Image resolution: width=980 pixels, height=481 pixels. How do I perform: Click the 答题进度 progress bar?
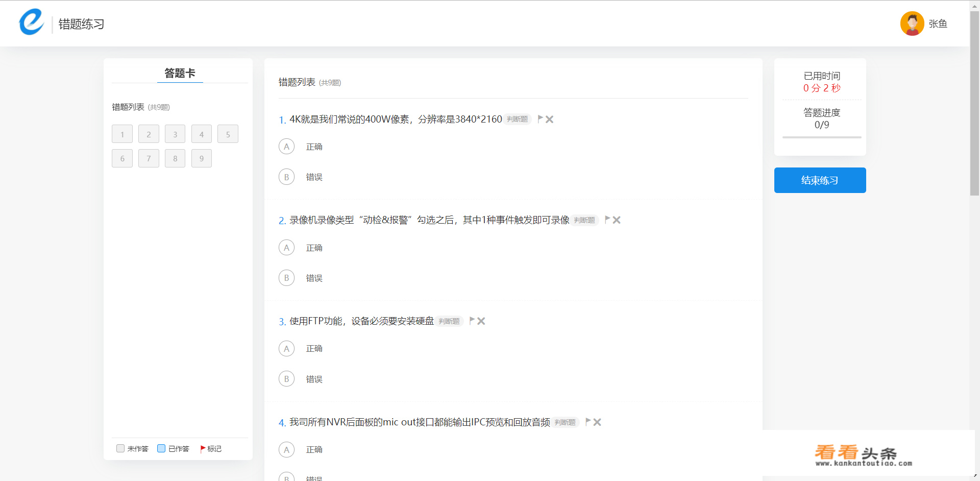point(822,137)
